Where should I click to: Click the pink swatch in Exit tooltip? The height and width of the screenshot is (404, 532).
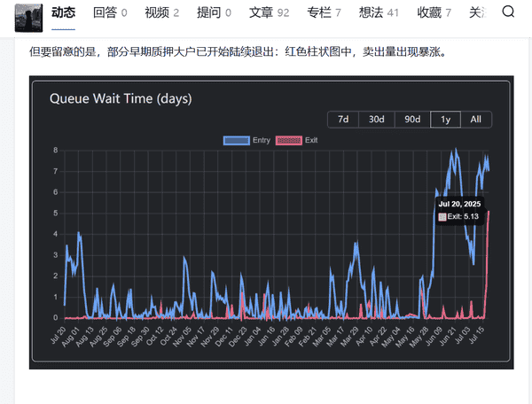pyautogui.click(x=442, y=216)
